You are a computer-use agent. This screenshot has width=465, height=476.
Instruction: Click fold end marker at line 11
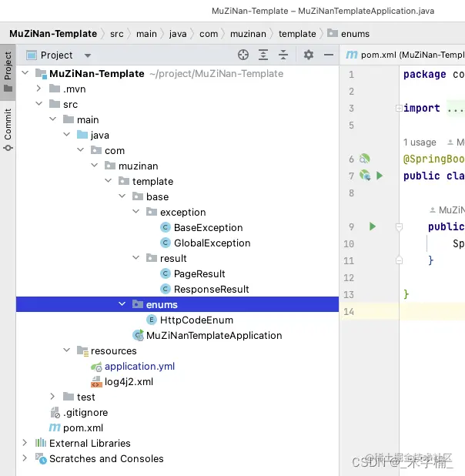[399, 260]
